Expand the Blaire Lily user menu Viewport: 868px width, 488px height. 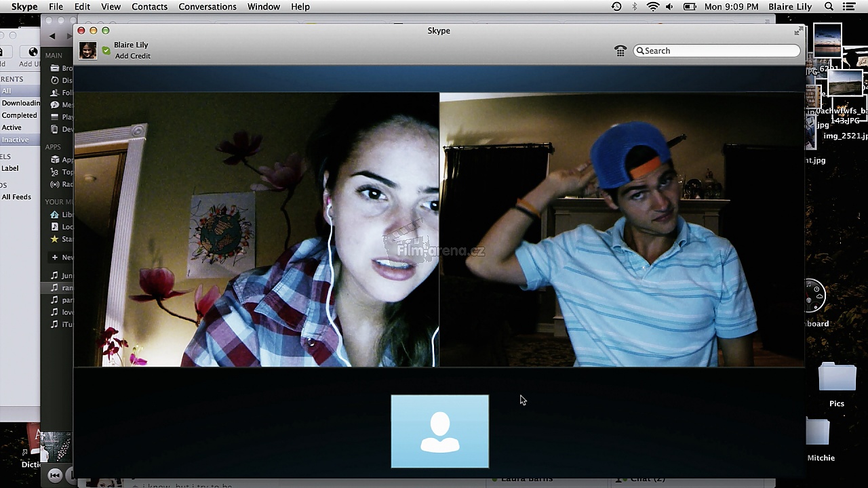790,7
